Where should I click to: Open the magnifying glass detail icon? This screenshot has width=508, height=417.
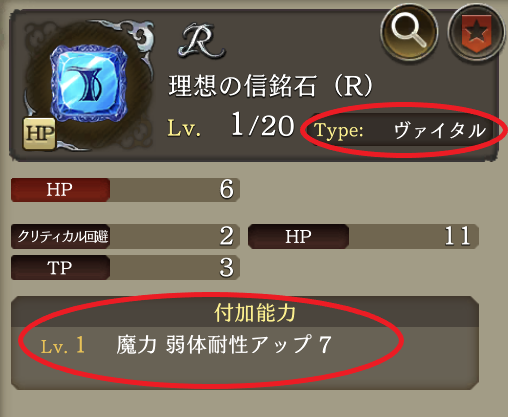[409, 31]
